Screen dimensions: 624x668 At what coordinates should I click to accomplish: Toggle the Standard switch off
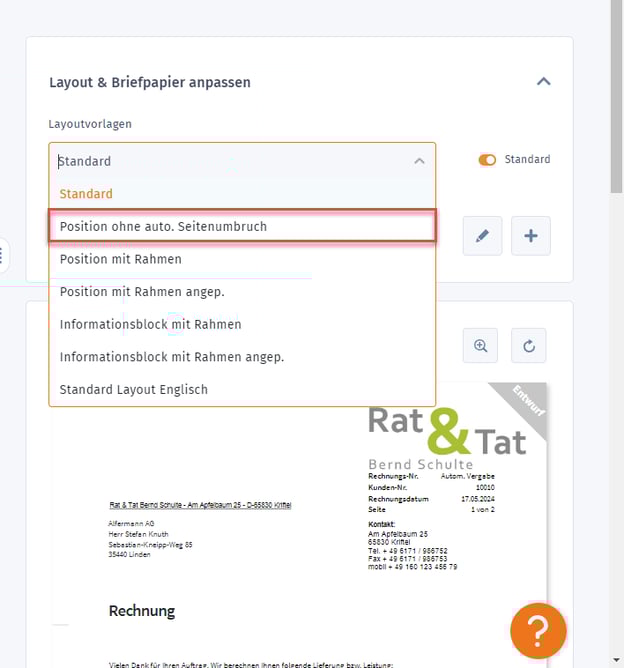(x=487, y=160)
